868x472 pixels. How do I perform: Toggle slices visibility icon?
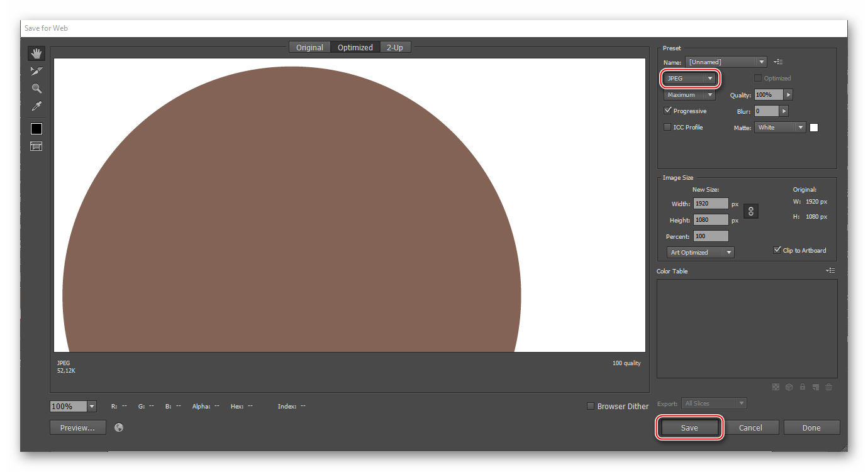click(36, 146)
